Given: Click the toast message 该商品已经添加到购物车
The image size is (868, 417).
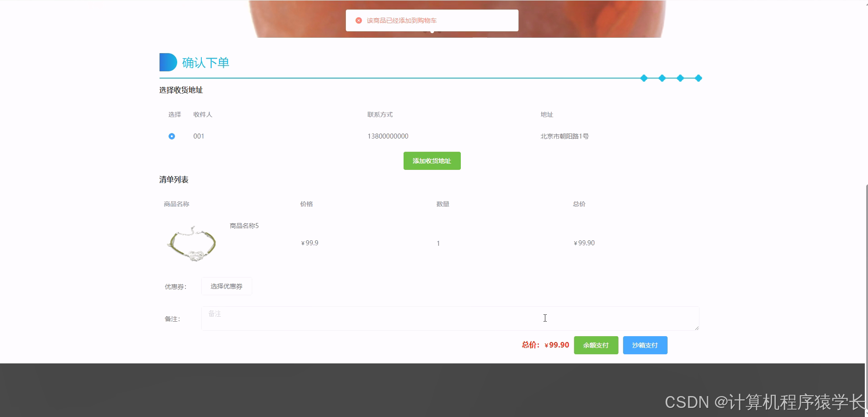Looking at the screenshot, I should coord(402,20).
